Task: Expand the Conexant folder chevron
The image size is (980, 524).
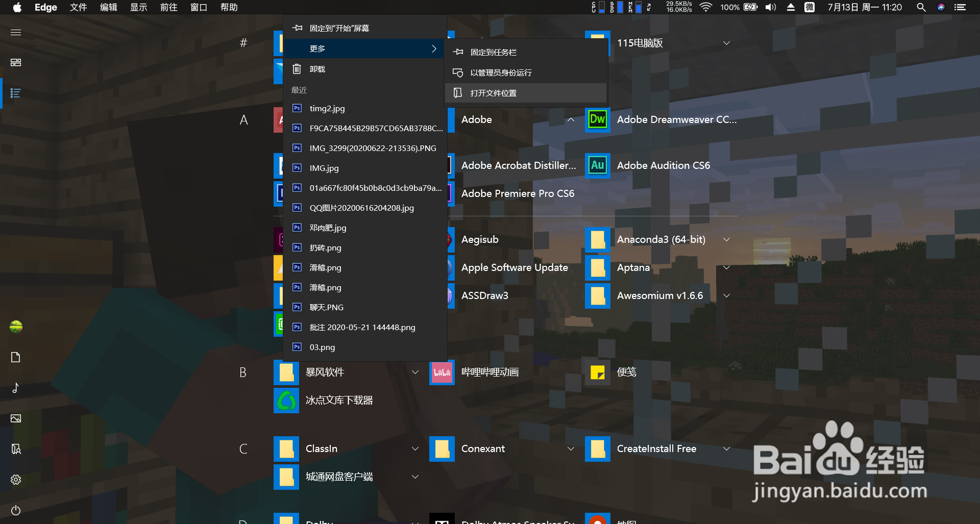Action: pos(571,449)
